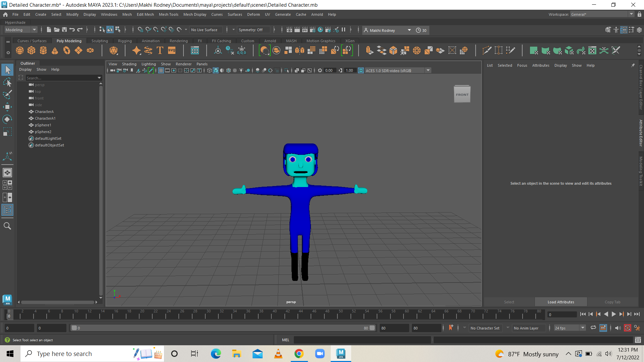Open the Mesh Tools menu
This screenshot has width=644, height=362.
168,14
